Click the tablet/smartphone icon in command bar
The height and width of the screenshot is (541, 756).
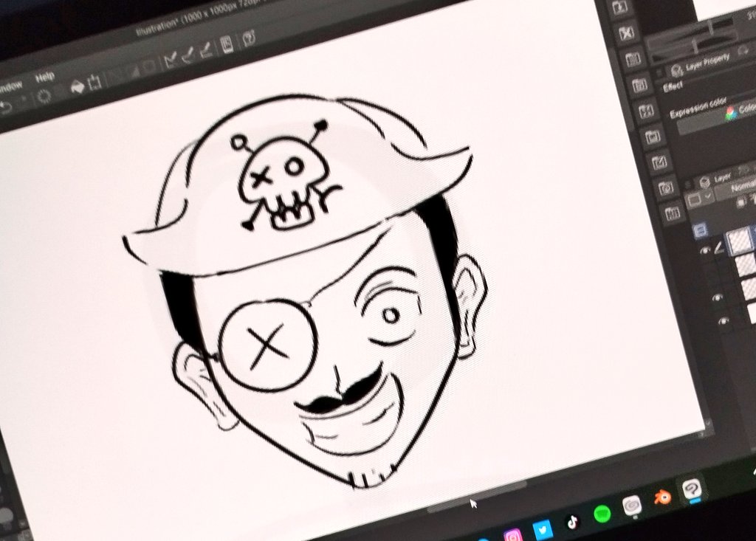(x=227, y=44)
